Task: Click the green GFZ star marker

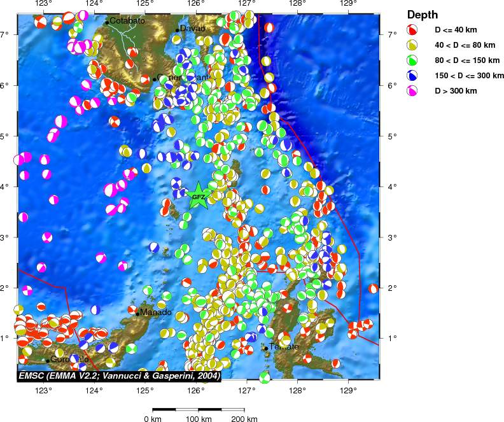Action: (x=199, y=197)
